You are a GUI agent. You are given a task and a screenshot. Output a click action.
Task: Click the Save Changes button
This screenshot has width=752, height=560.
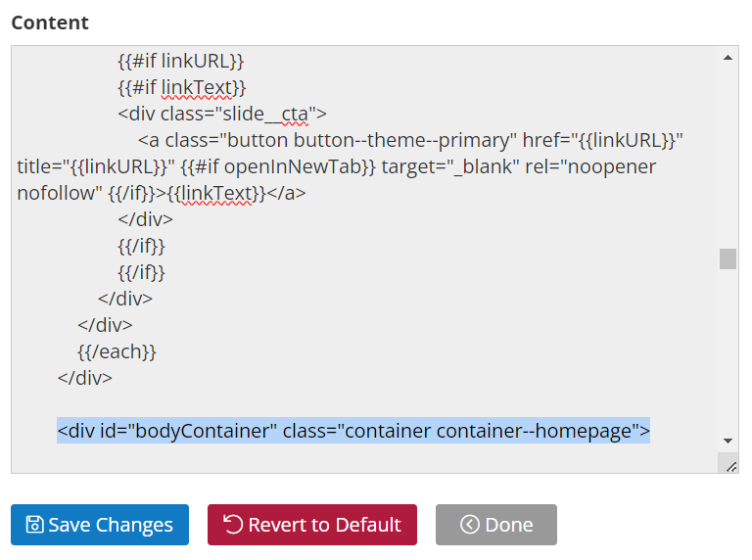(x=100, y=525)
